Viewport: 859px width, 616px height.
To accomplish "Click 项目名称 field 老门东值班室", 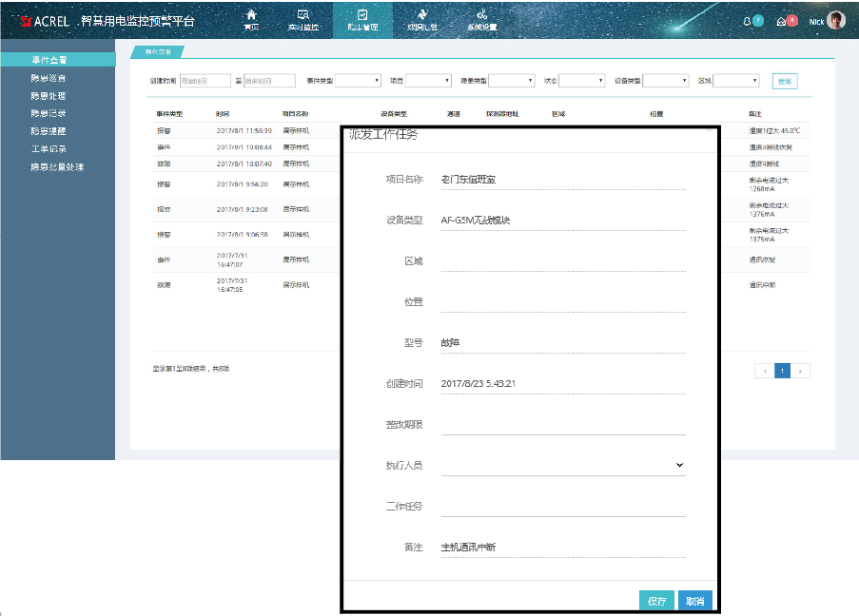I will [x=563, y=179].
